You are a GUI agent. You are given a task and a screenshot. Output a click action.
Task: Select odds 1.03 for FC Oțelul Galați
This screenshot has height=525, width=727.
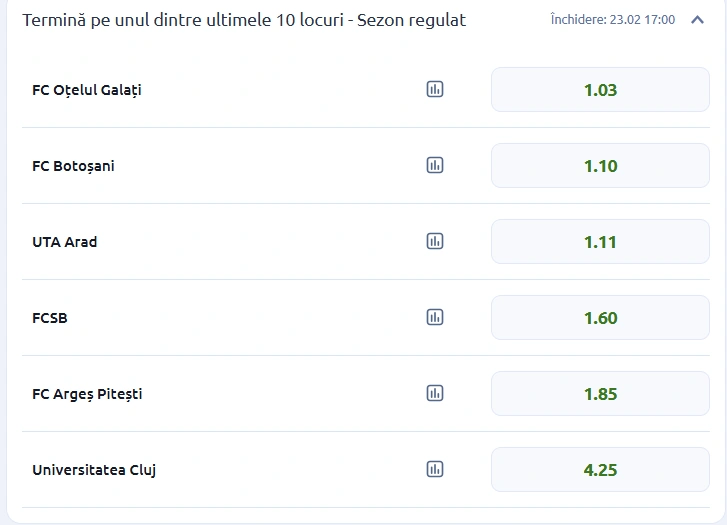[600, 90]
